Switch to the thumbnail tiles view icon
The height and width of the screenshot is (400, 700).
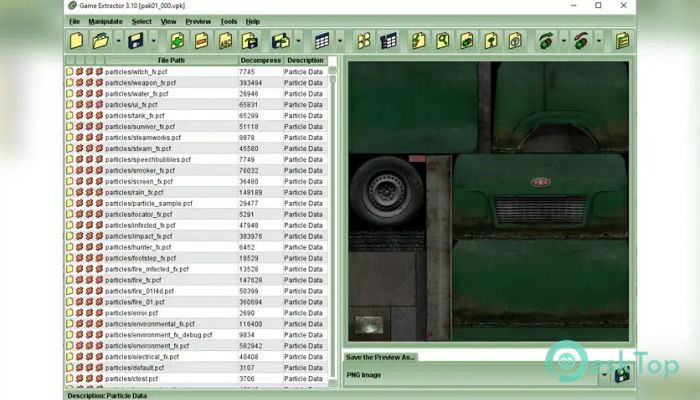click(x=364, y=41)
